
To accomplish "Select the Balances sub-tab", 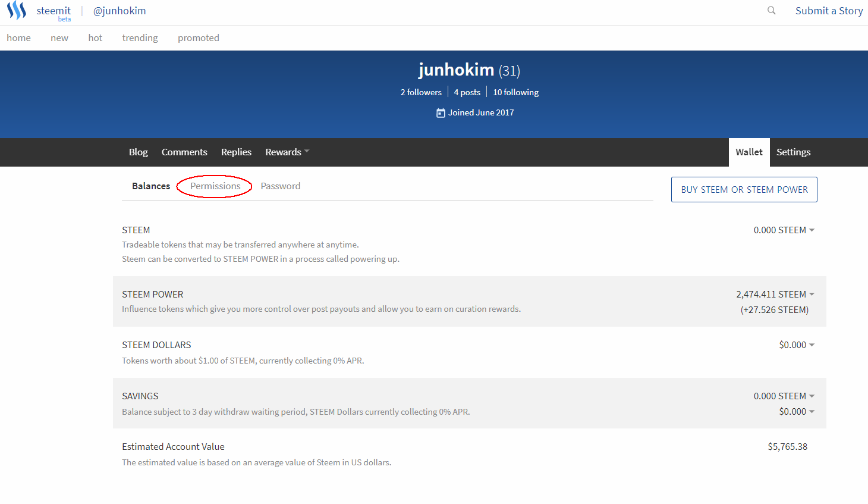I will pyautogui.click(x=151, y=186).
